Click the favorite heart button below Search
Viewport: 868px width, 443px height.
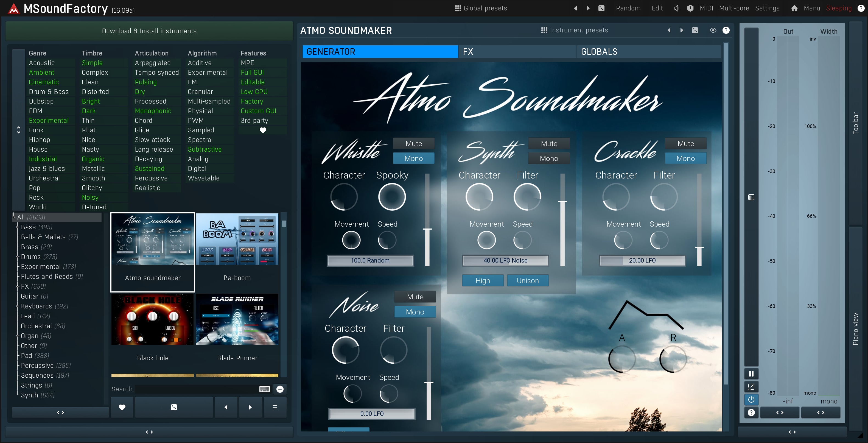[x=122, y=407]
